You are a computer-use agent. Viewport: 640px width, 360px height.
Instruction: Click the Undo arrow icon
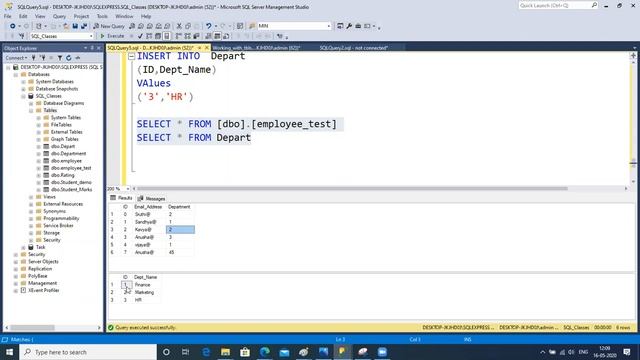(x=209, y=26)
